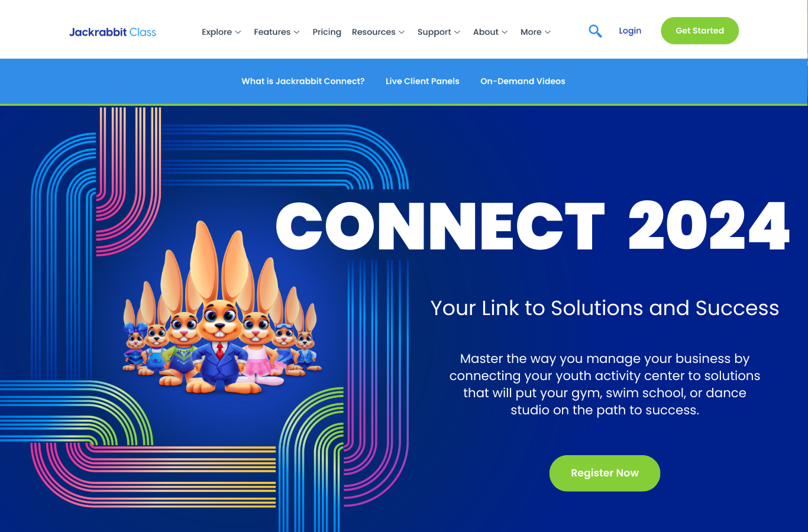Click the chevron next to Explore
The image size is (808, 532).
click(x=238, y=33)
